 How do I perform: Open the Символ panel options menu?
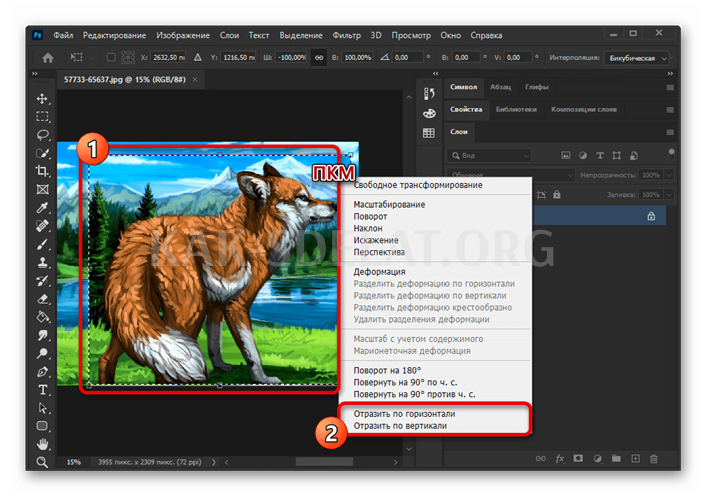click(670, 88)
